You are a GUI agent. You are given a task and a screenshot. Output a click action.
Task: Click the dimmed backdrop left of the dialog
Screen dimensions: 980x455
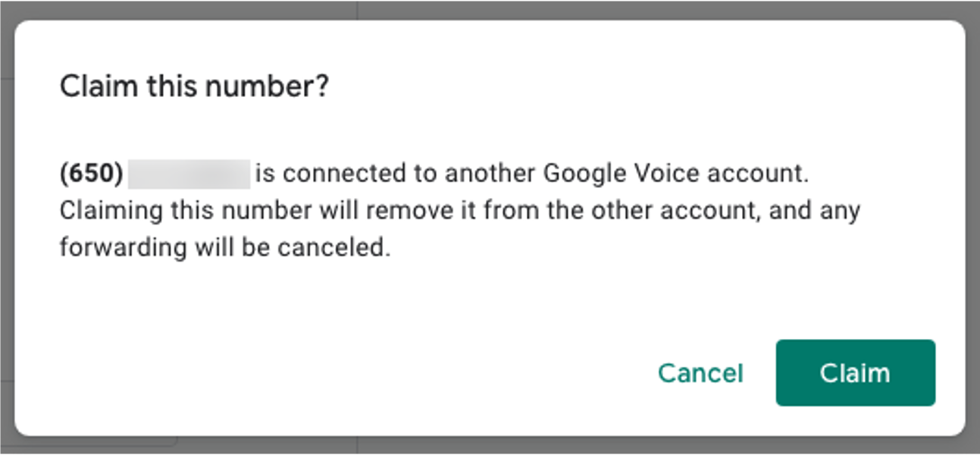[x=6, y=227]
